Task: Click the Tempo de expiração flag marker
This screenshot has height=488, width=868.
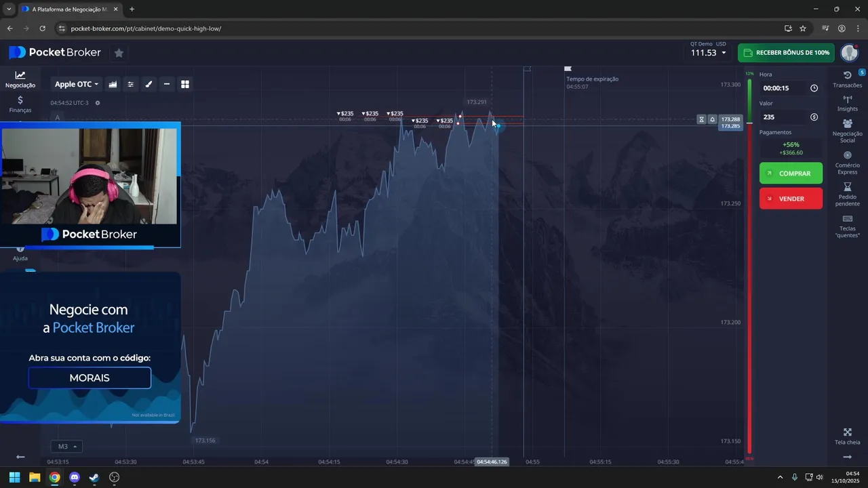Action: 568,68
